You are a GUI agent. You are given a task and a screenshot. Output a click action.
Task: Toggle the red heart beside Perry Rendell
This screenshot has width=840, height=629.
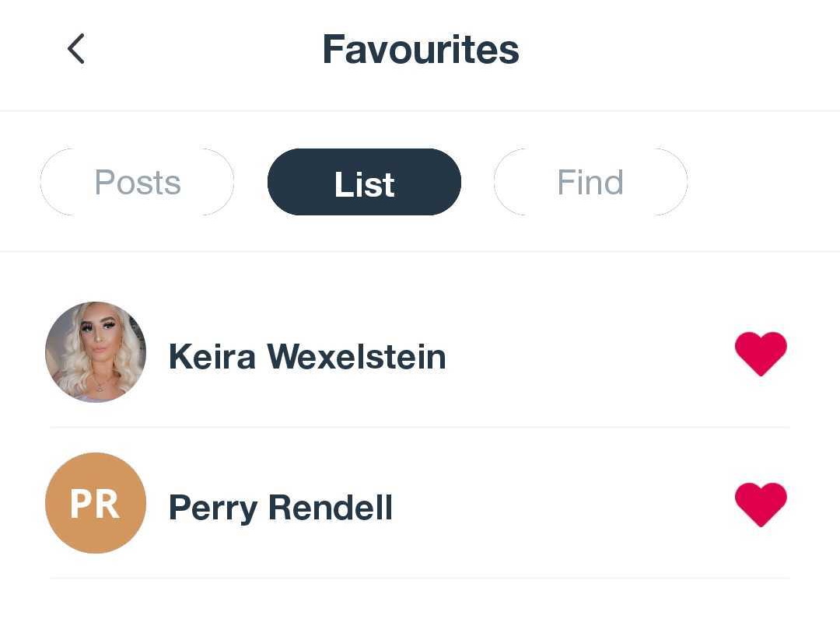coord(761,505)
